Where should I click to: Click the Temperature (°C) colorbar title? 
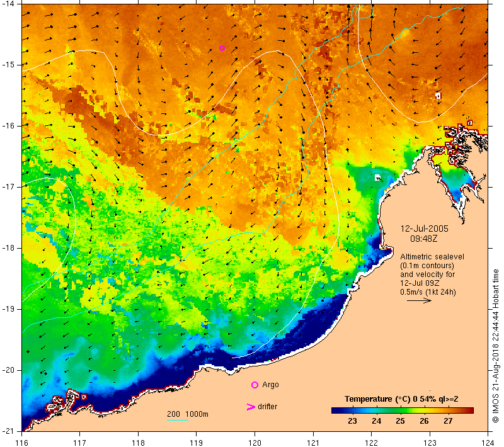pyautogui.click(x=401, y=399)
